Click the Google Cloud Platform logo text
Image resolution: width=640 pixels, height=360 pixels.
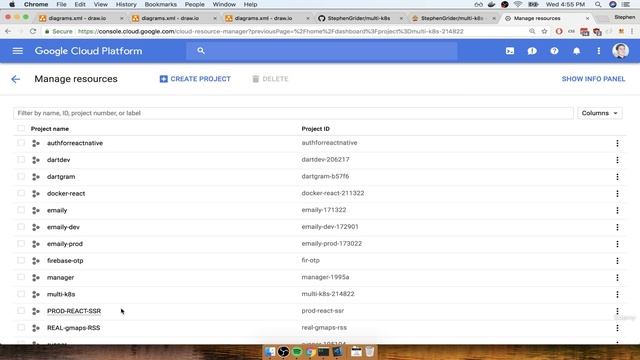tap(89, 51)
